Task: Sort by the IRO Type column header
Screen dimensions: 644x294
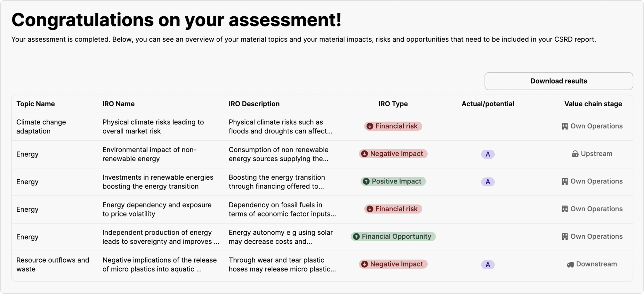Action: tap(393, 104)
